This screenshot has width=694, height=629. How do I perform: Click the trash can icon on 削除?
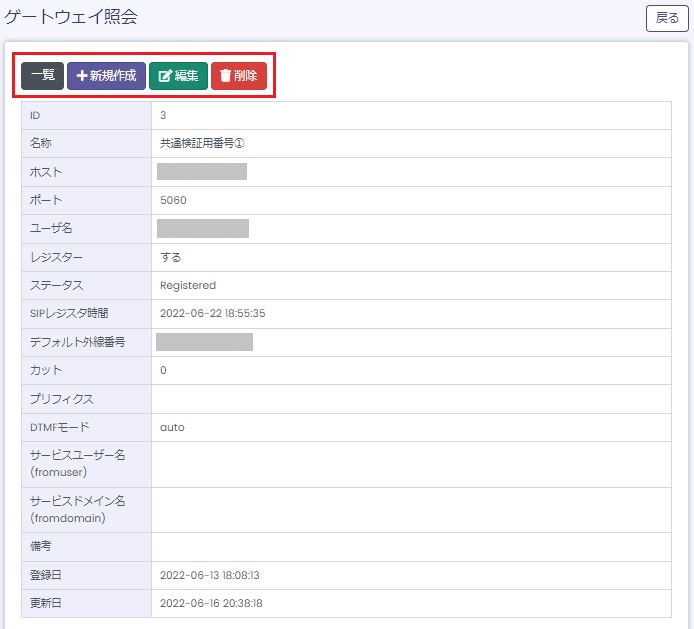click(225, 76)
